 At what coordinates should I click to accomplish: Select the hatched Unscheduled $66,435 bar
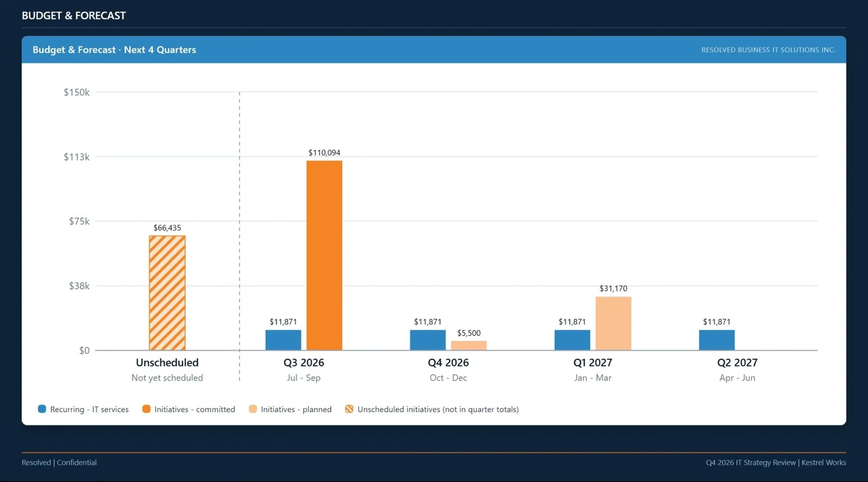tap(167, 293)
